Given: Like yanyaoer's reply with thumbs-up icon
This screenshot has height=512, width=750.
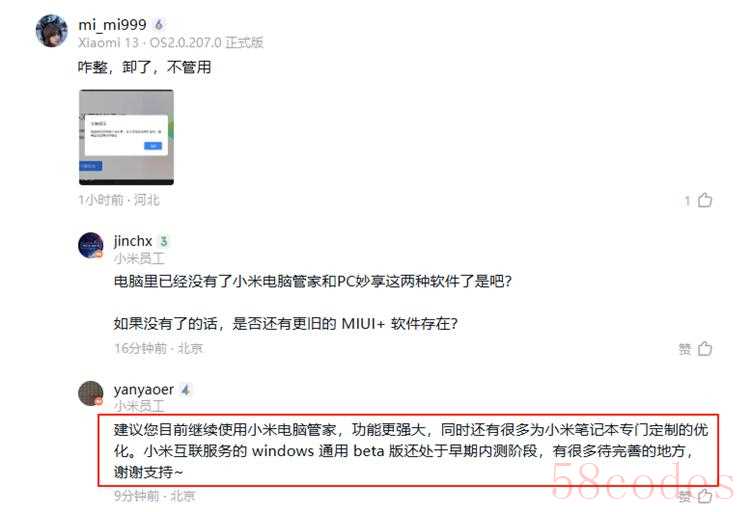Looking at the screenshot, I should [x=705, y=496].
